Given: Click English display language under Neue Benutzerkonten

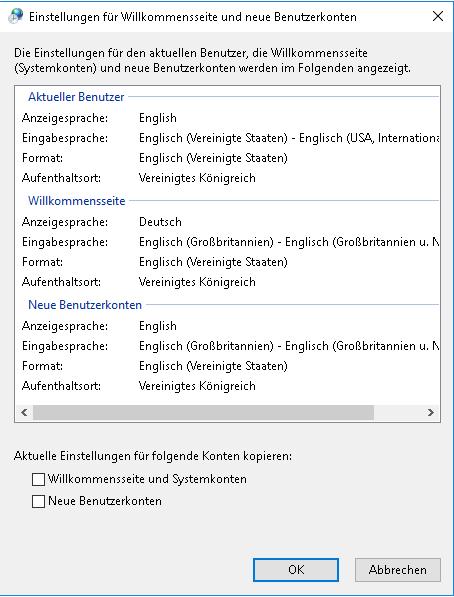Looking at the screenshot, I should [158, 326].
